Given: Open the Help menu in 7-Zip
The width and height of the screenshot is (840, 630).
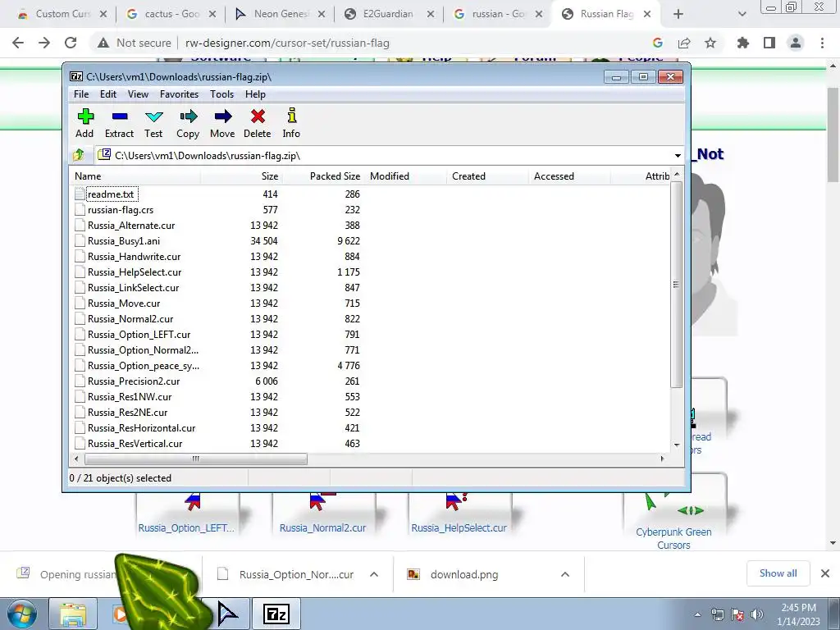Looking at the screenshot, I should click(x=256, y=94).
